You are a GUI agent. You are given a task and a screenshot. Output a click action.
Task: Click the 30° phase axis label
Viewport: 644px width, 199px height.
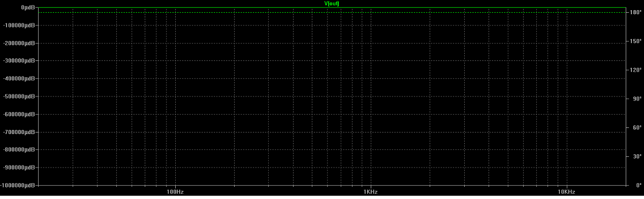pos(637,156)
